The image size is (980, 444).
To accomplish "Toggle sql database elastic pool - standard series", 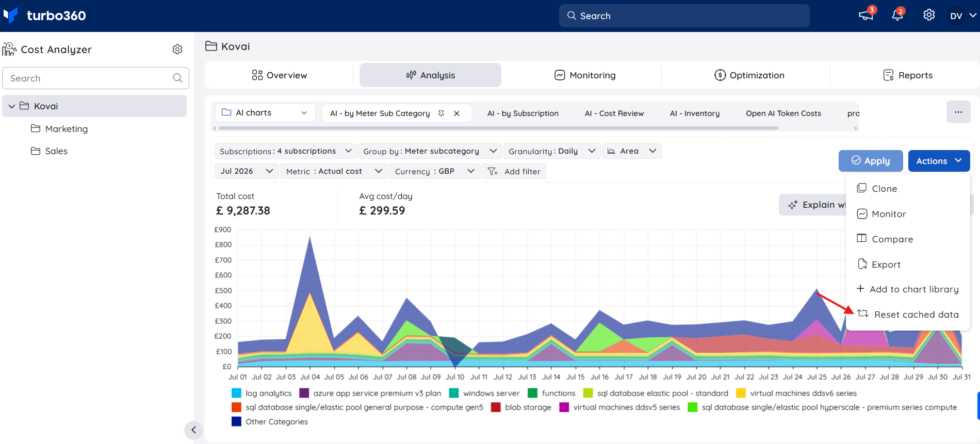I will 656,393.
